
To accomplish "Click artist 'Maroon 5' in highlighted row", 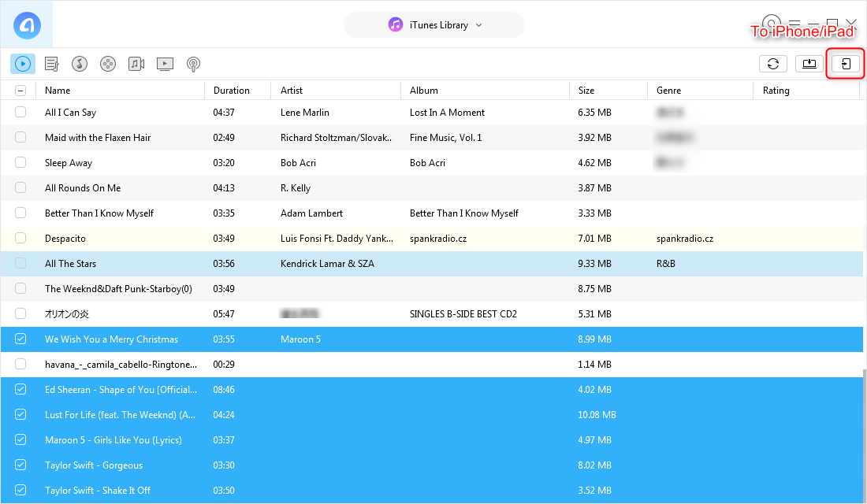I will [x=300, y=339].
